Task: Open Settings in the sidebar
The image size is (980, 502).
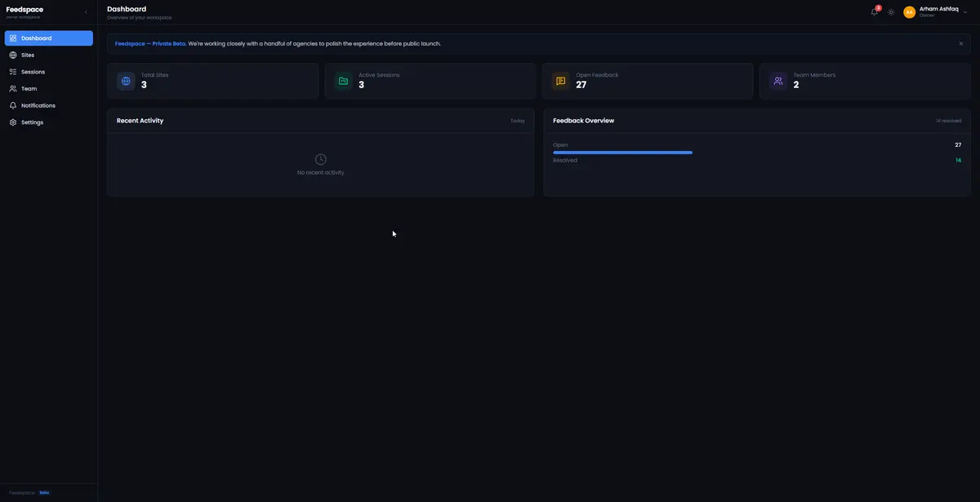Action: 49,122
